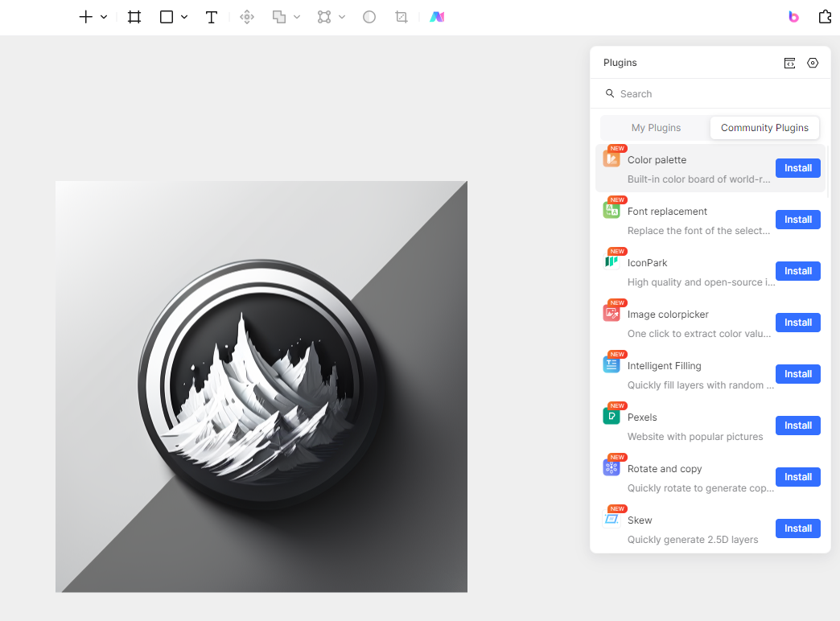Open the colorful AI assistant icon
The width and height of the screenshot is (840, 621).
437,17
